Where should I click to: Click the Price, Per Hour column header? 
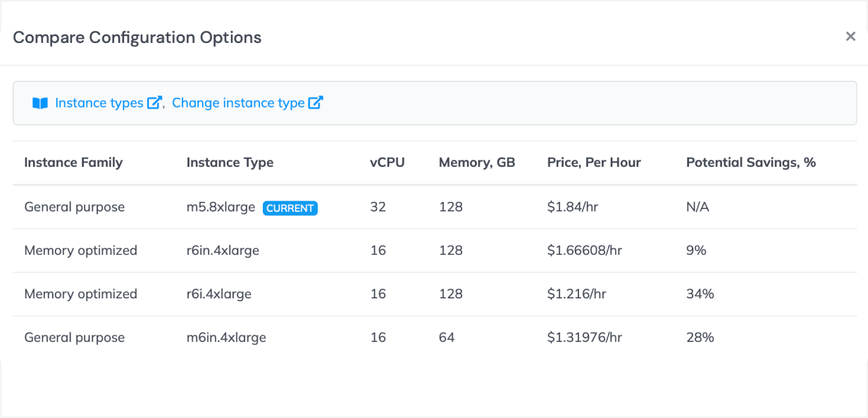593,163
